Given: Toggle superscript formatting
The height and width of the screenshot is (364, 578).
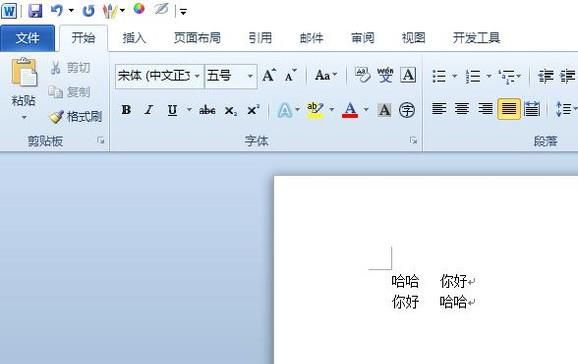Looking at the screenshot, I should coord(253,110).
